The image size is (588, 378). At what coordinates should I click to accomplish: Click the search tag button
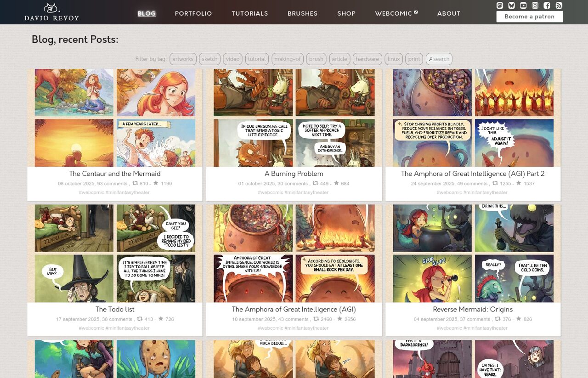[x=439, y=59]
